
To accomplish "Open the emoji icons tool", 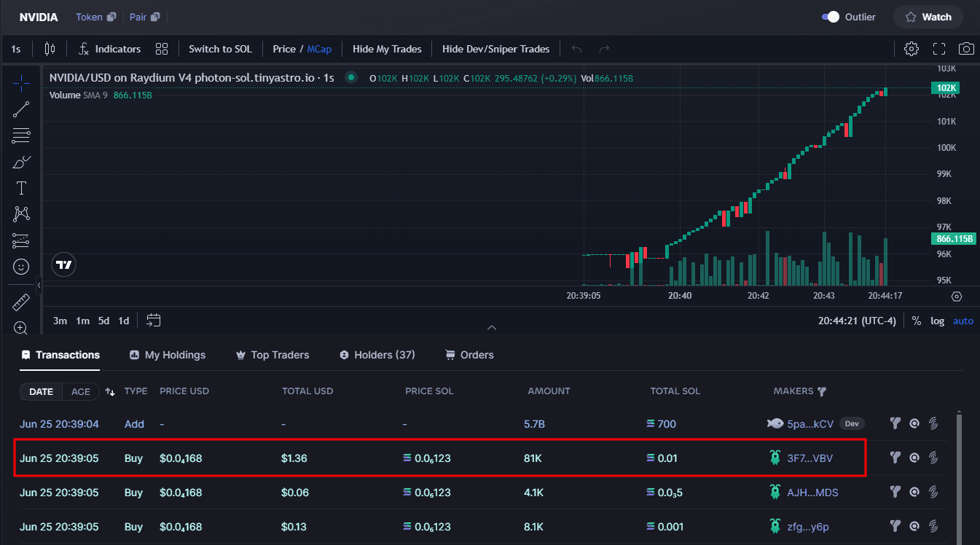I will pyautogui.click(x=21, y=267).
